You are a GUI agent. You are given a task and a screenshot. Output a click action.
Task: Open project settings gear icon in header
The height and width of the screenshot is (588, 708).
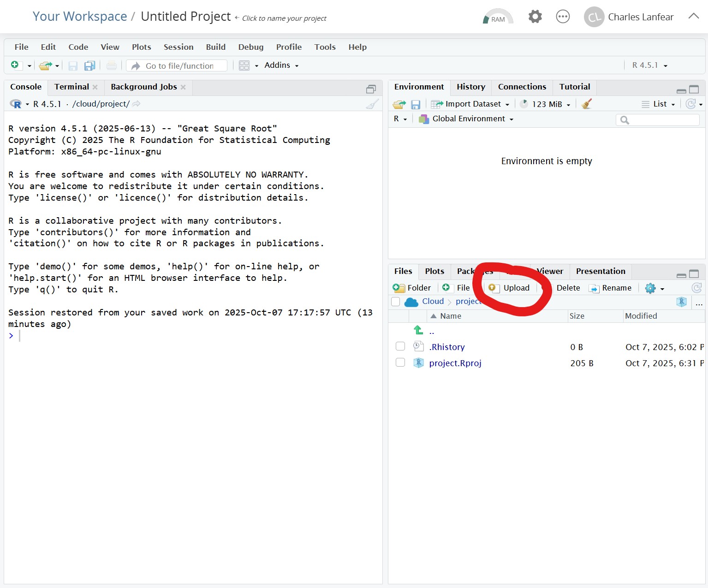click(x=535, y=17)
